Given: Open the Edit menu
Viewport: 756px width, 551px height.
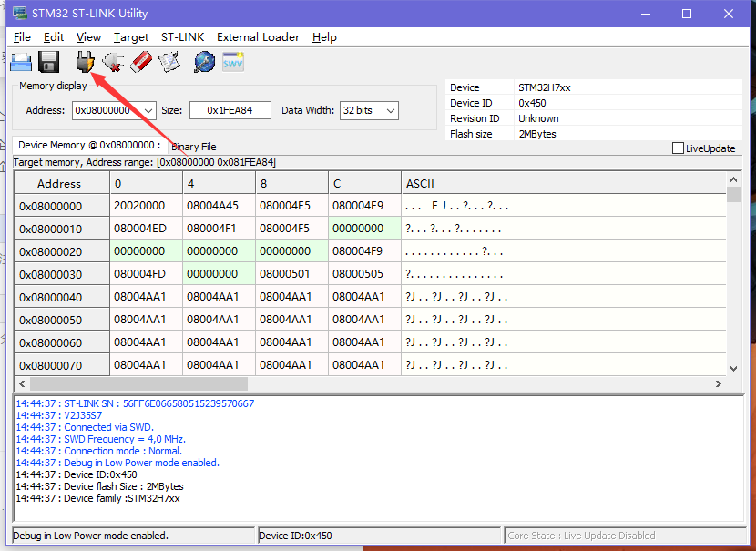Looking at the screenshot, I should pos(54,37).
